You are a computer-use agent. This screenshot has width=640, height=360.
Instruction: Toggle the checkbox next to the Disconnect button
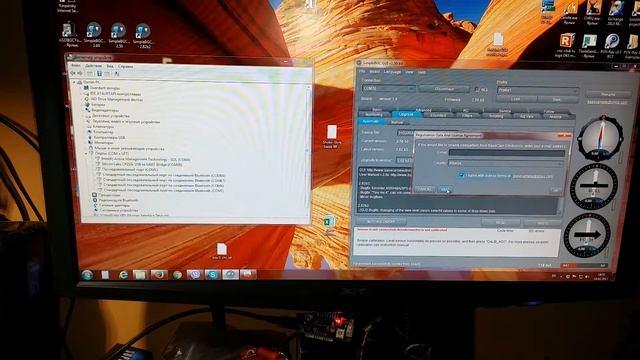tap(477, 89)
